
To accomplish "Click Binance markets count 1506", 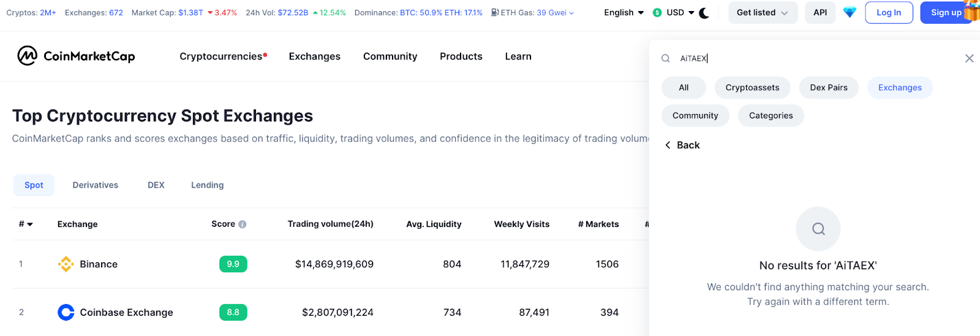I will click(607, 264).
